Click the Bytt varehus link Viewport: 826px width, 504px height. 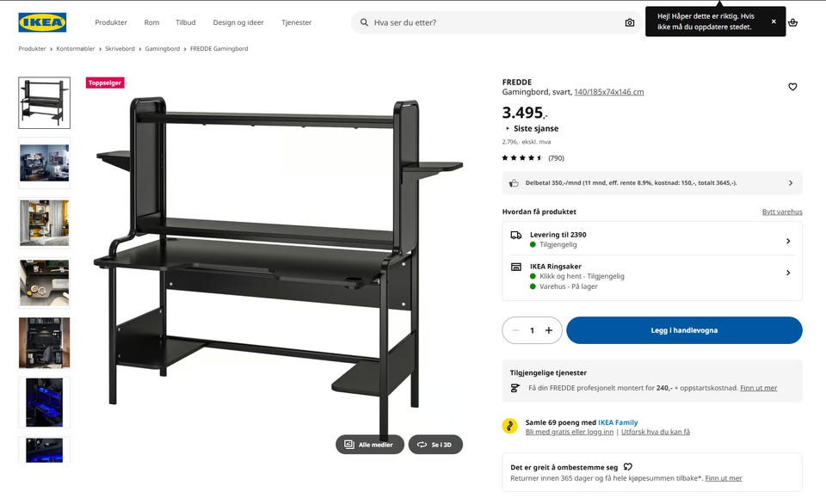(782, 212)
